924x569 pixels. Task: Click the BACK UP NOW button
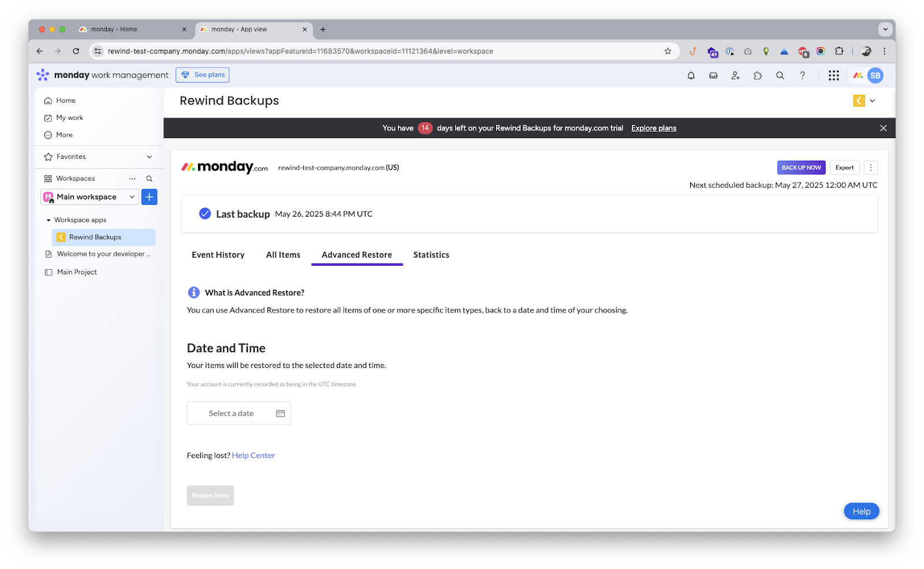point(801,168)
